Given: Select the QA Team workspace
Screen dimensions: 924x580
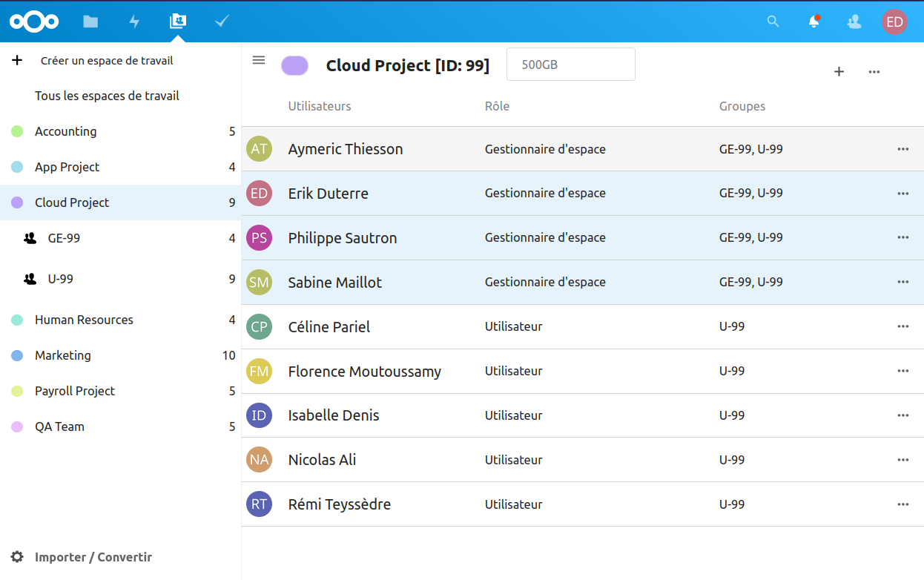Looking at the screenshot, I should tap(120, 426).
